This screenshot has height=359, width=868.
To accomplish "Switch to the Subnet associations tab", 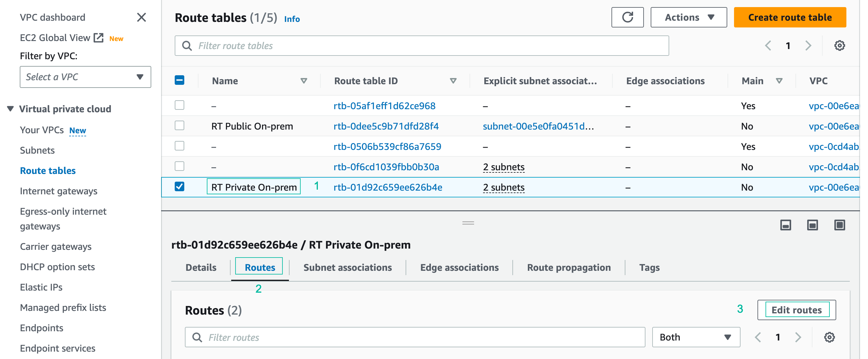I will click(347, 267).
